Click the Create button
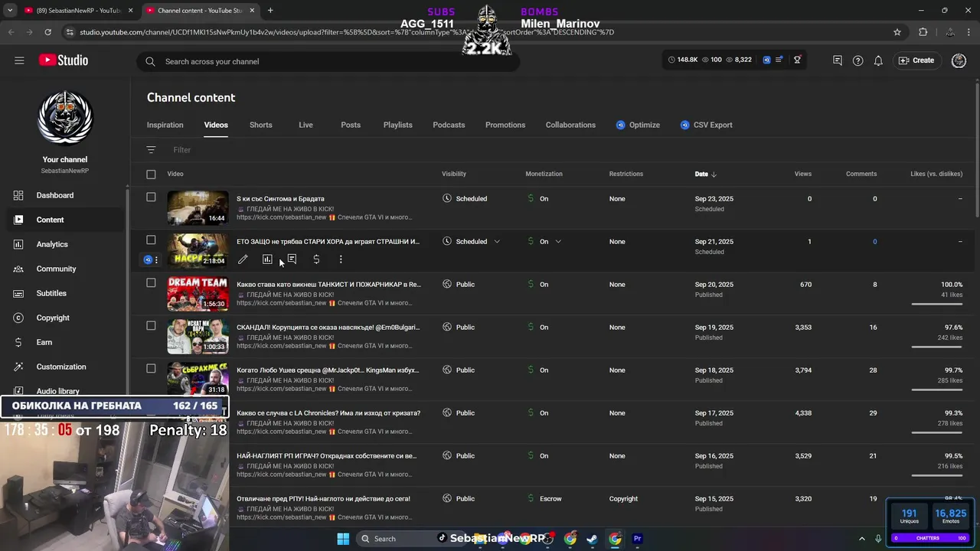Viewport: 980px width, 551px height. [916, 60]
